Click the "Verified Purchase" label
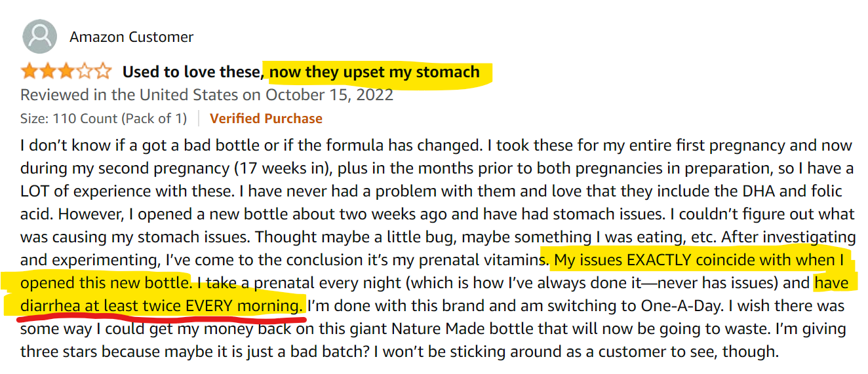Screen dimensions: 868x374 [x=266, y=119]
